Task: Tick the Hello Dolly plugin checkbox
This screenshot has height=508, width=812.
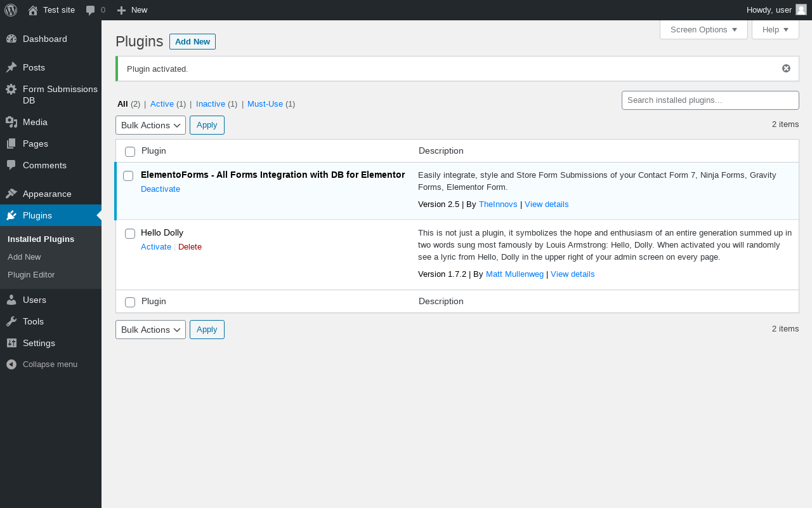Action: tap(130, 234)
